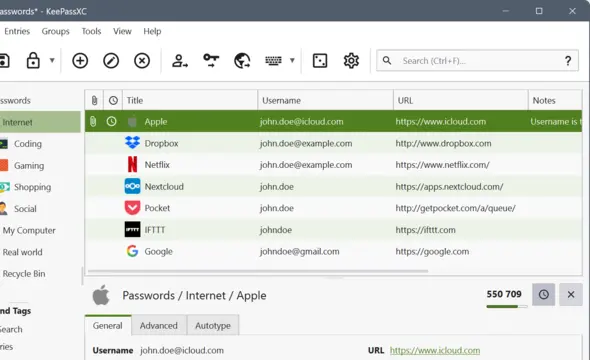Click the Dropbox entry icon

click(x=132, y=143)
